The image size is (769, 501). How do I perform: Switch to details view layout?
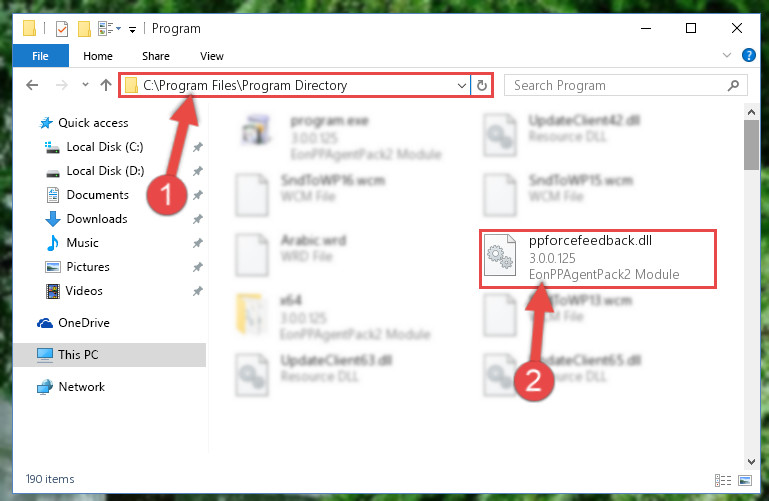click(x=723, y=480)
